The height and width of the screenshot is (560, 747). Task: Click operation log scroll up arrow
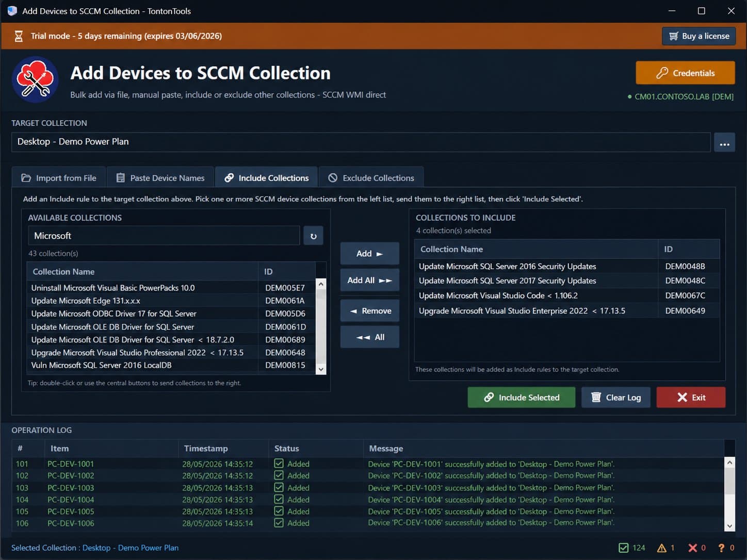[729, 463]
